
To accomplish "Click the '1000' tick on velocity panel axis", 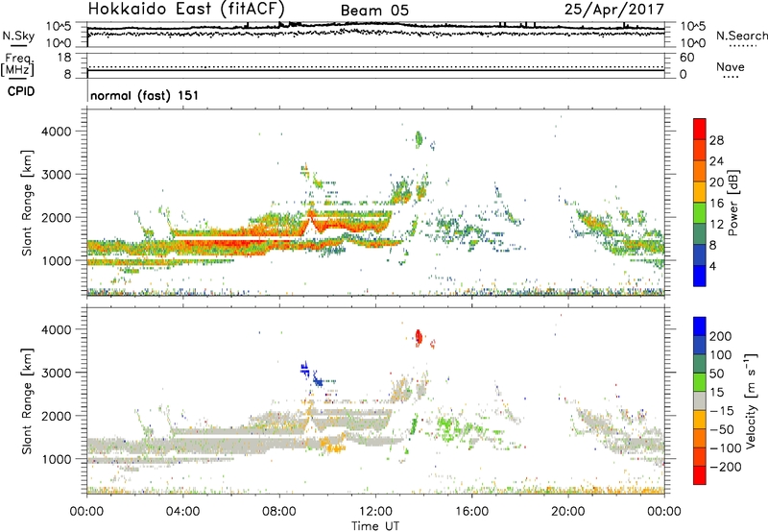I will point(57,459).
